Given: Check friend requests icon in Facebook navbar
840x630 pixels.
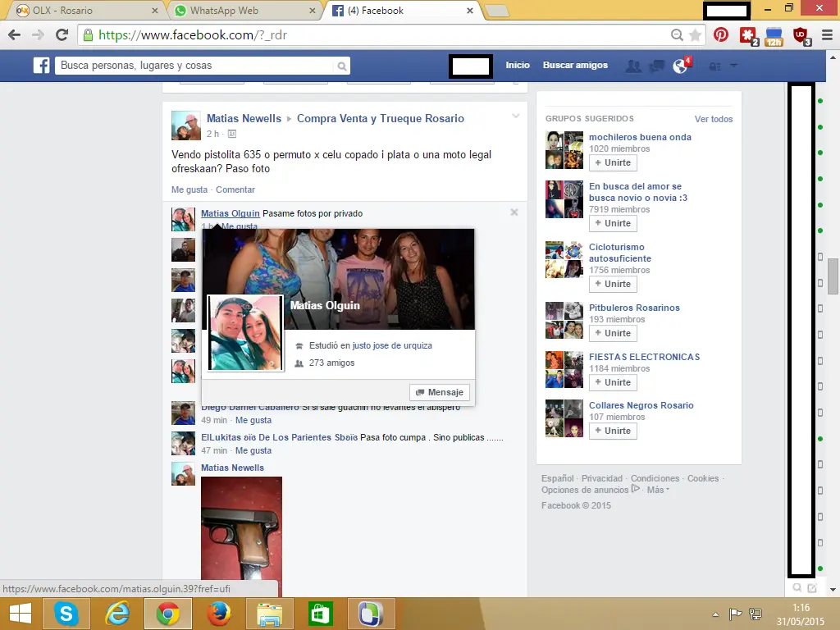Looking at the screenshot, I should pos(633,65).
